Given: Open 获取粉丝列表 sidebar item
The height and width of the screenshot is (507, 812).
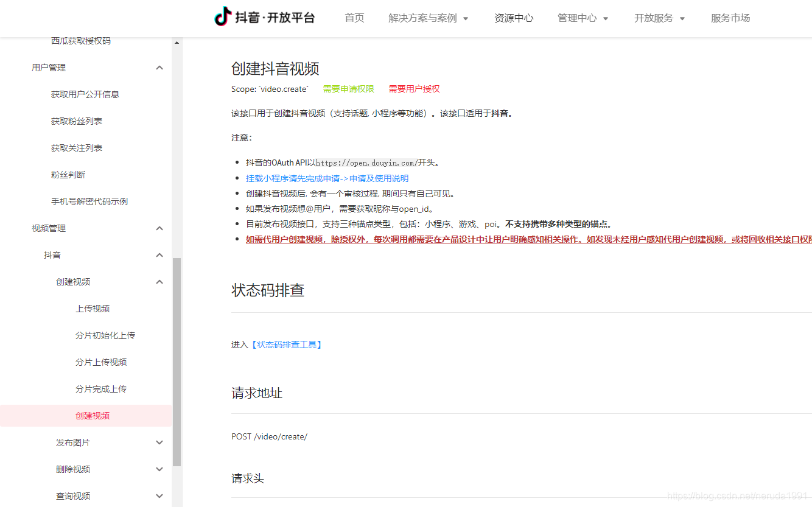Looking at the screenshot, I should [x=77, y=121].
